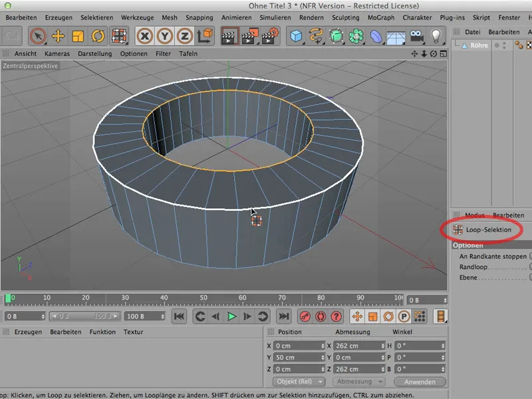
Task: Add a cube primitive object
Action: tap(297, 36)
